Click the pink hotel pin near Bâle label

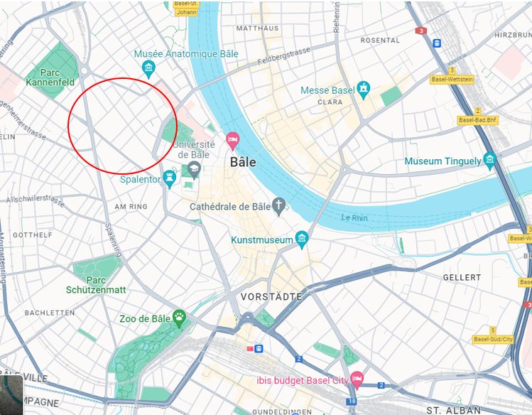tap(232, 141)
